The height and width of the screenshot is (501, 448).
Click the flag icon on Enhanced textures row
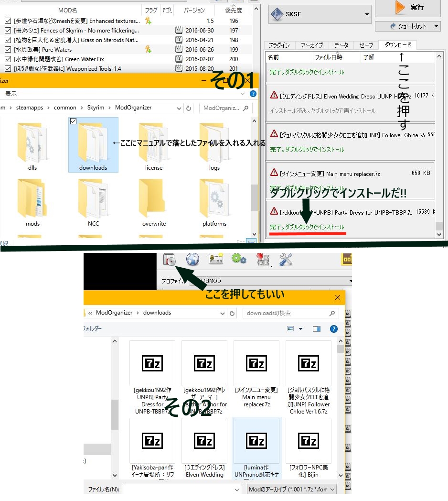[148, 21]
